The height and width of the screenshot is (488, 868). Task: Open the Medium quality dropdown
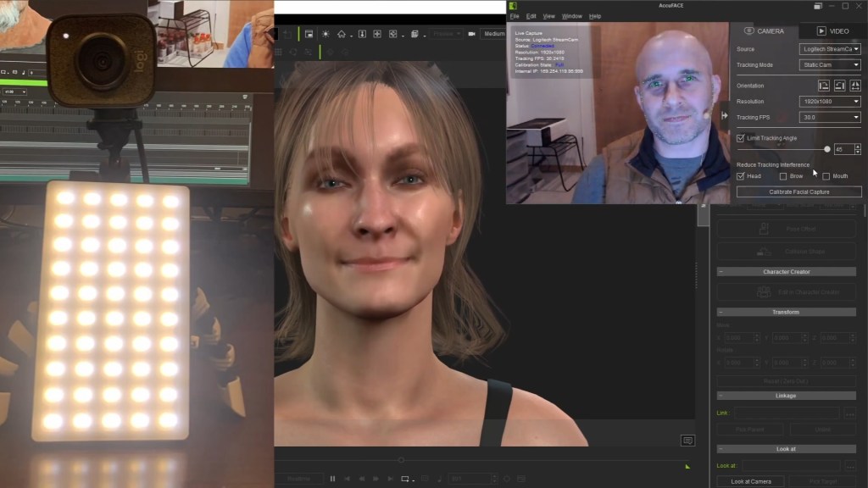[494, 34]
